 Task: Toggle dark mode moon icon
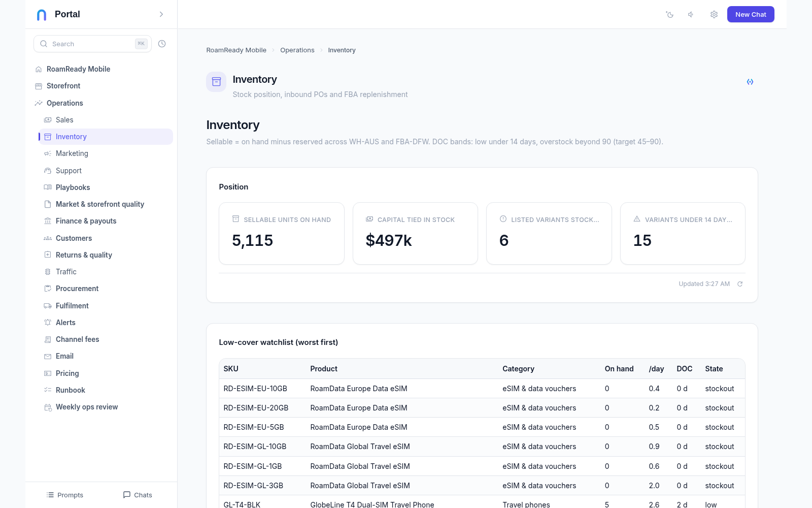pyautogui.click(x=670, y=14)
